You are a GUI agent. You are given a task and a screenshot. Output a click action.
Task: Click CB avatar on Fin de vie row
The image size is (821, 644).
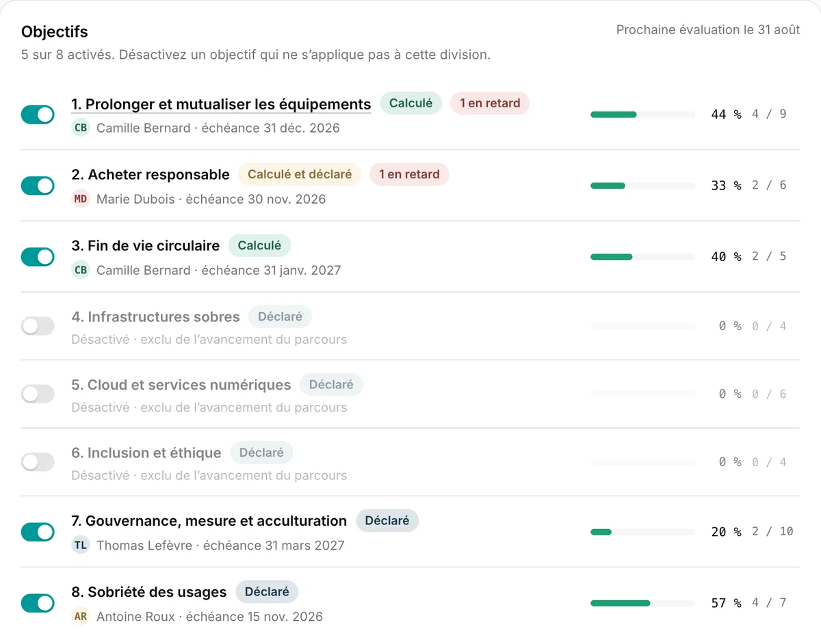(x=81, y=270)
